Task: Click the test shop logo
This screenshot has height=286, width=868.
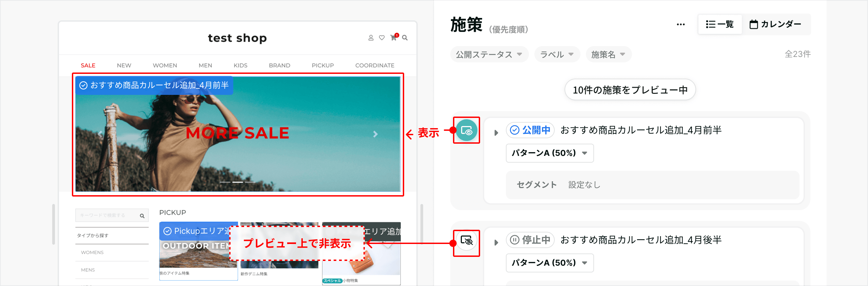Action: [x=237, y=38]
